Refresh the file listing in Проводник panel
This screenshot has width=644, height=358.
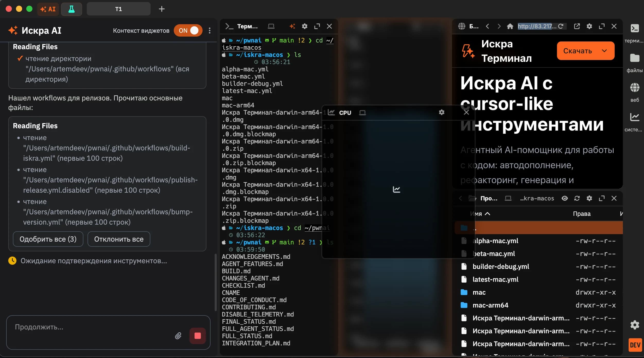tap(577, 198)
